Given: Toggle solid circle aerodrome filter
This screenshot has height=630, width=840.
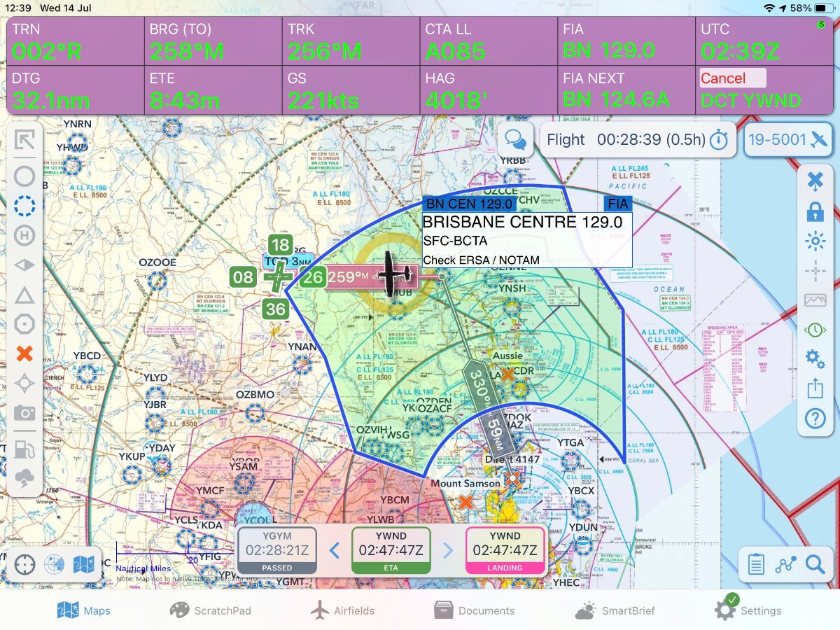Looking at the screenshot, I should tap(24, 176).
